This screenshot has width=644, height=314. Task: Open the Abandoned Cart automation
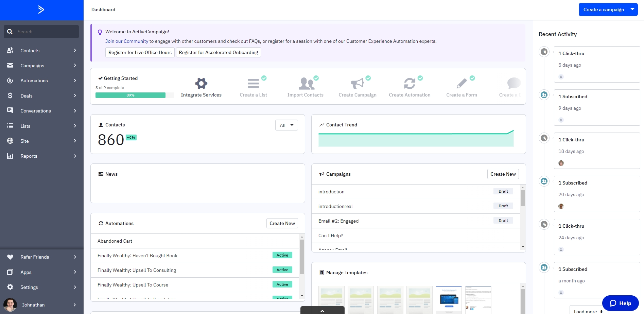(195, 241)
